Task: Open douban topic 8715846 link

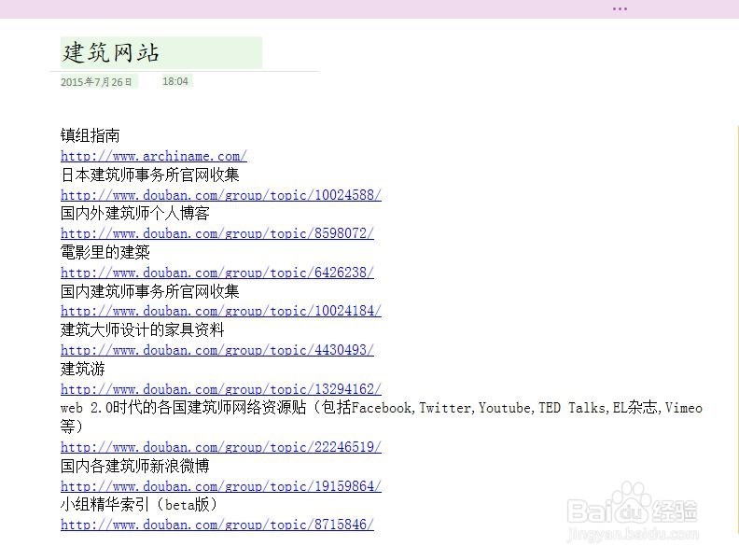Action: (x=217, y=525)
